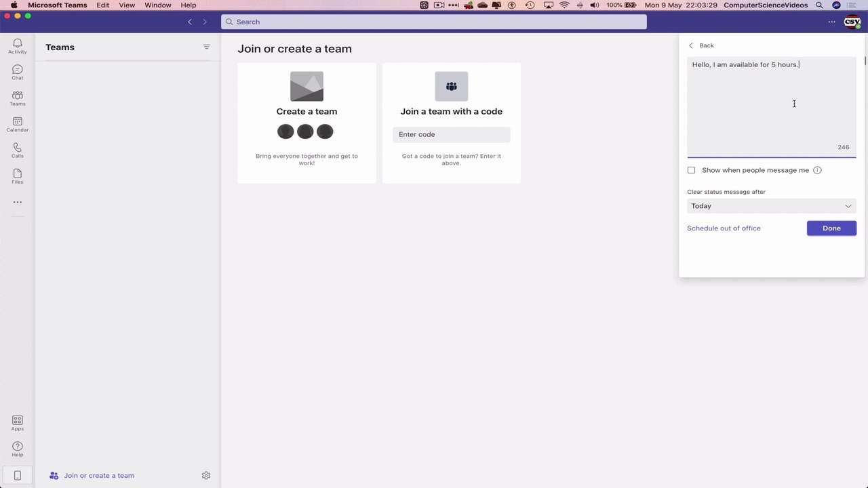868x488 pixels.
Task: Click the info icon beside Show when people message me
Action: [x=817, y=170]
